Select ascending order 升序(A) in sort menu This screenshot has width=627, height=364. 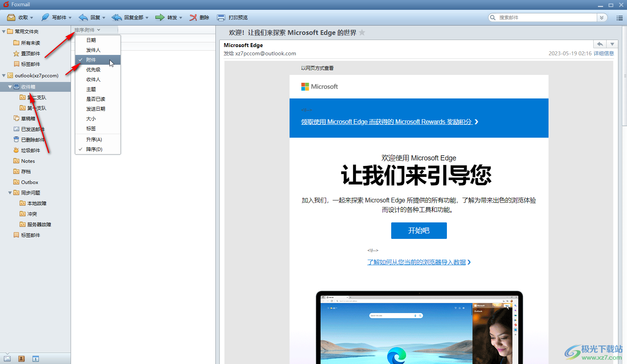[x=94, y=139]
